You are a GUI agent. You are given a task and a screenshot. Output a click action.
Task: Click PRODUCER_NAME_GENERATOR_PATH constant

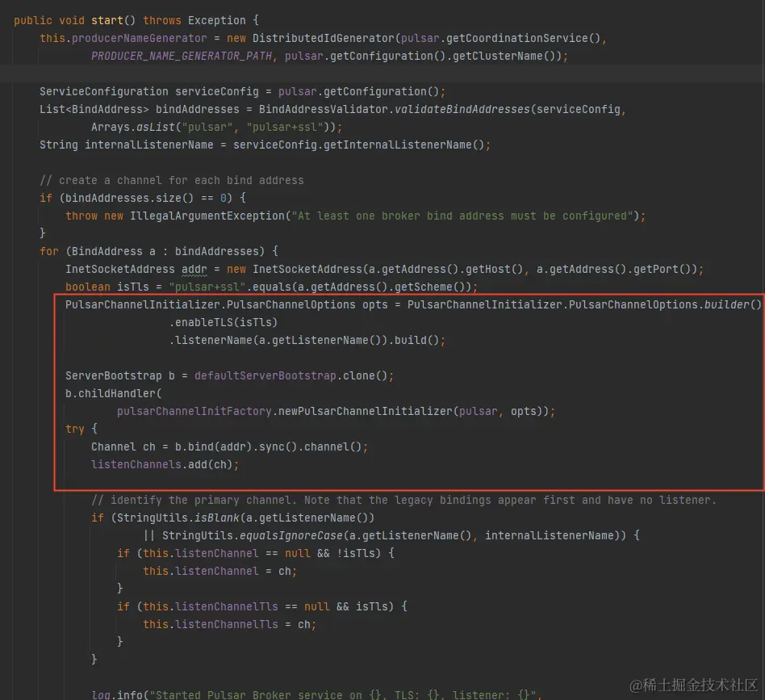pos(182,57)
